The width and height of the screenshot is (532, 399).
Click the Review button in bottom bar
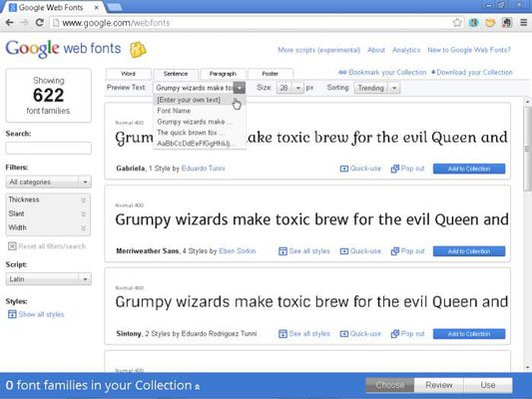pos(439,385)
